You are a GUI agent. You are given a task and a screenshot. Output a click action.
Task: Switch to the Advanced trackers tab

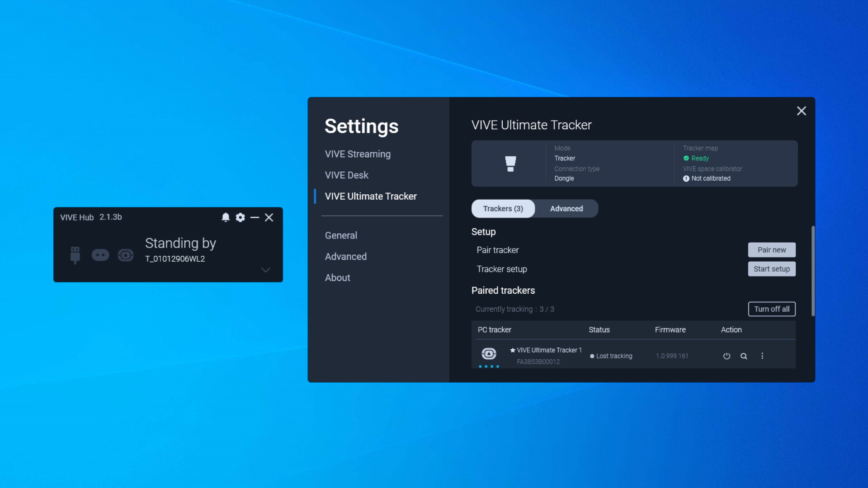point(566,208)
